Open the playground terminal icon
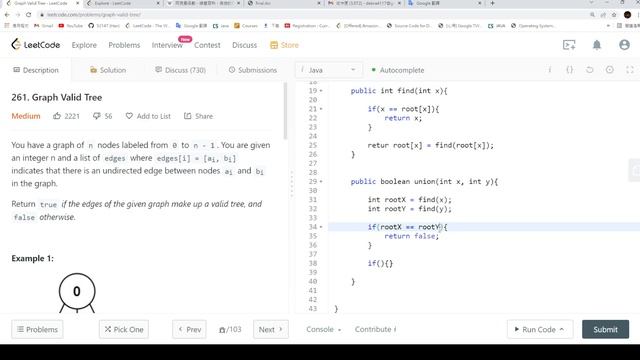 (569, 44)
